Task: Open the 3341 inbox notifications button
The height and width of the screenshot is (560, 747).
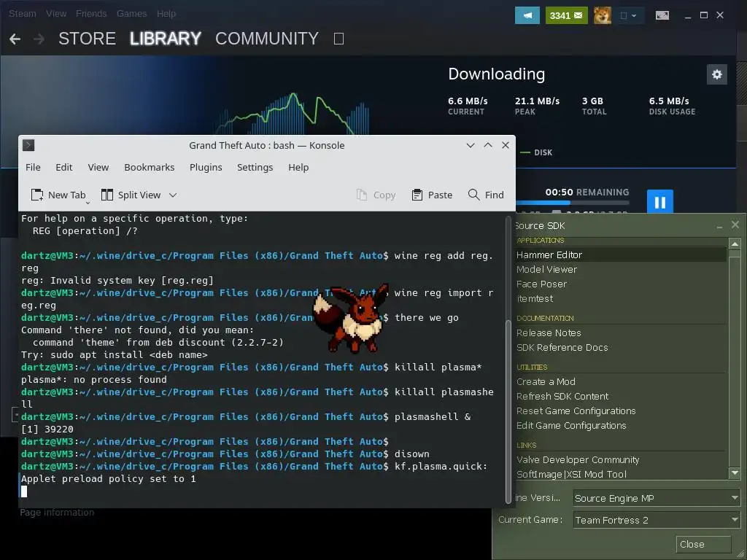Action: tap(566, 15)
